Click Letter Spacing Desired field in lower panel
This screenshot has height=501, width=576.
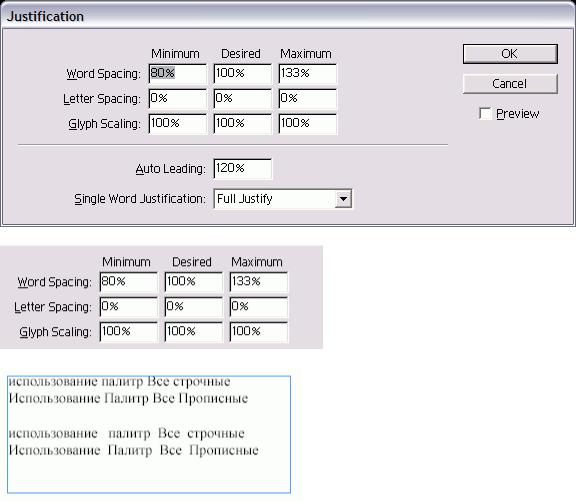point(194,307)
